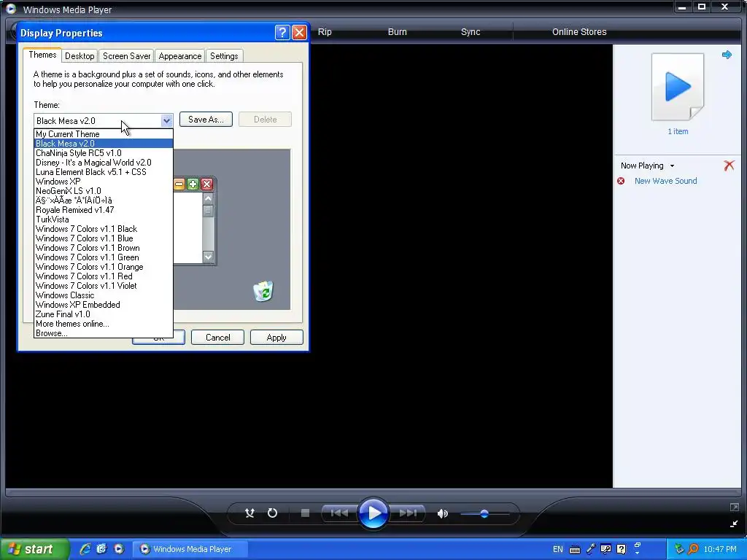Choose Disney - It's a Magical World v2.0
Viewport: 747px width, 560px height.
coord(104,163)
